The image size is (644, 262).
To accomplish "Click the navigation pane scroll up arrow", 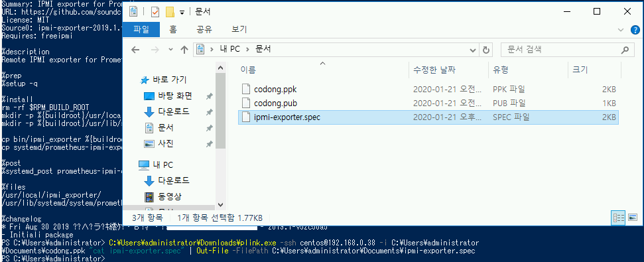I will click(x=221, y=68).
